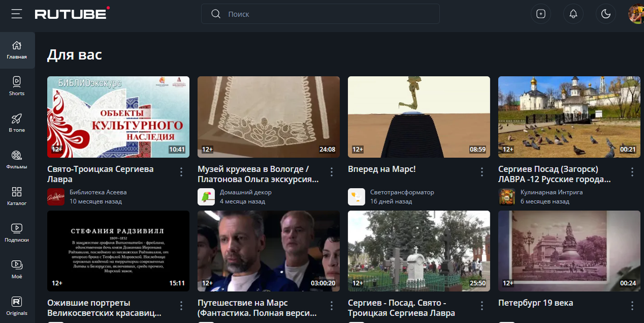Open title Музей кружева в Вологде
644x323 pixels.
pyautogui.click(x=258, y=174)
